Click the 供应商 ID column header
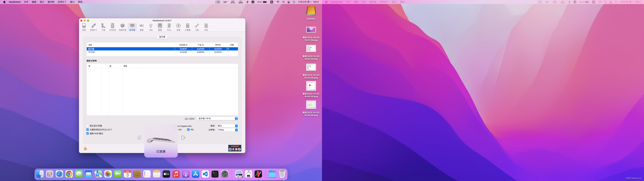The width and height of the screenshot is (644, 181). pos(183,45)
